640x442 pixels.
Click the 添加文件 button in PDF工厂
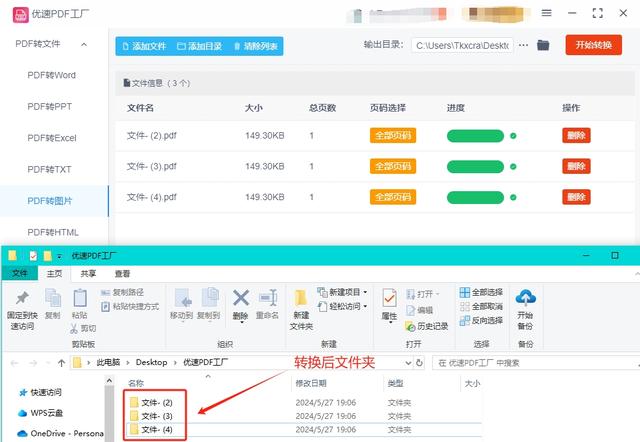[144, 46]
